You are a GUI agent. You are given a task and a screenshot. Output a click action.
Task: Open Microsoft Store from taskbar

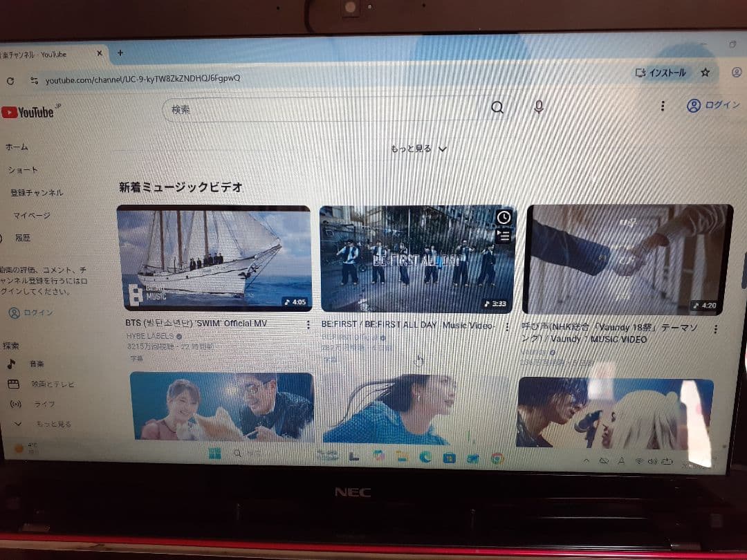(x=449, y=458)
